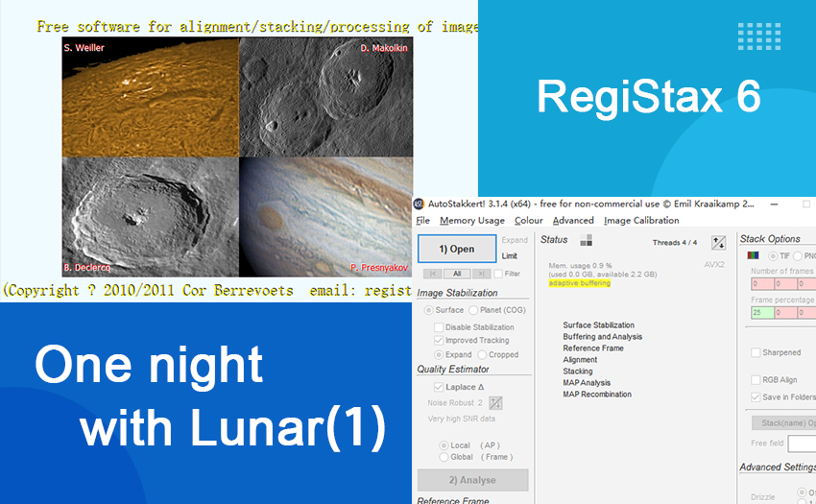Click the 'Threads 4 / 4' text

675,243
